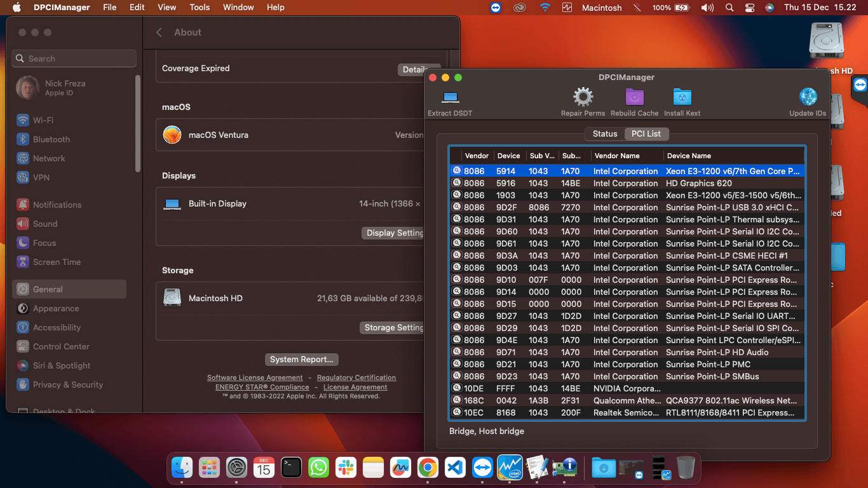Open System Settings in the Dock
Screen dimensions: 868x488
coord(237,468)
